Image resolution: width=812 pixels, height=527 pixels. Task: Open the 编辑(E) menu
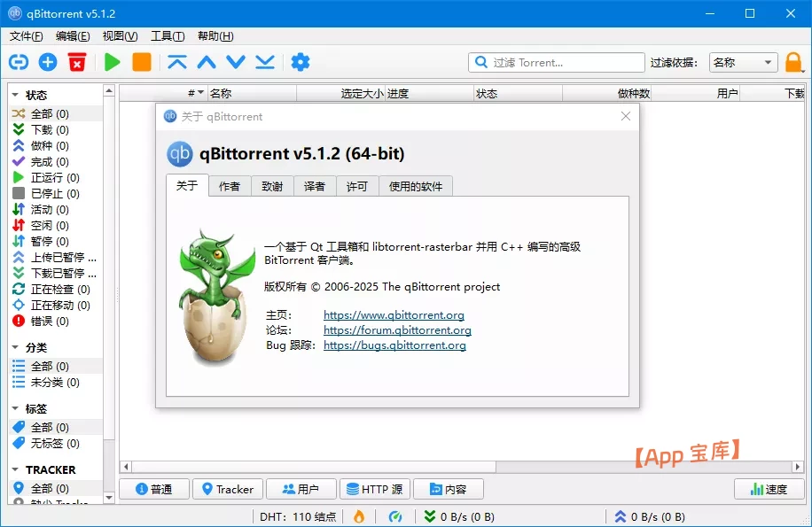click(73, 36)
